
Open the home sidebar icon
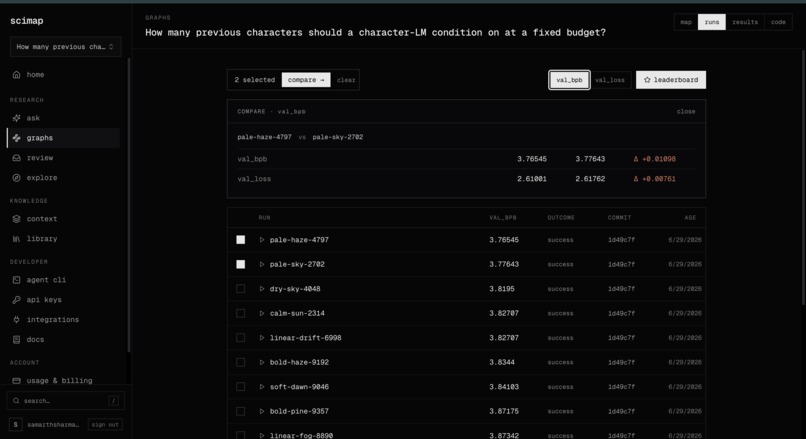(x=16, y=75)
